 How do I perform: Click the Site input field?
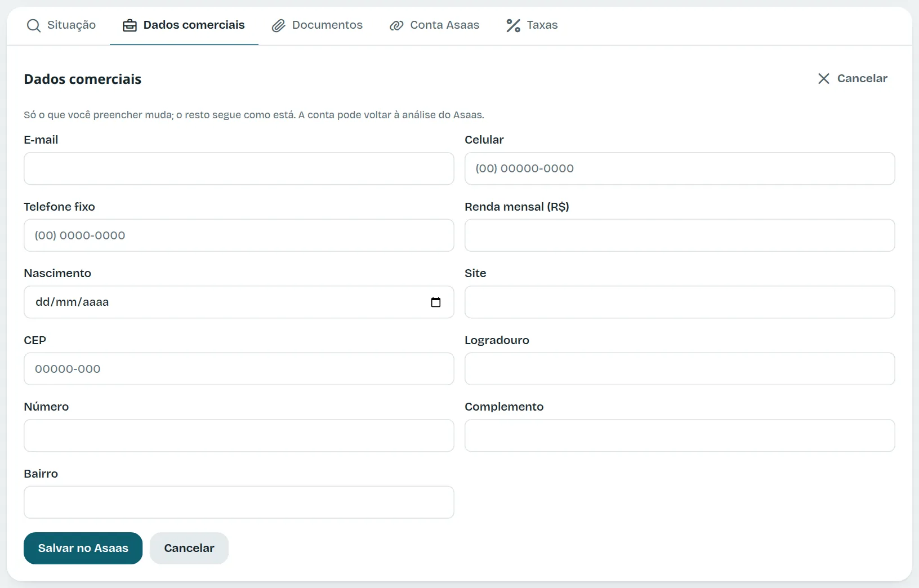(680, 302)
